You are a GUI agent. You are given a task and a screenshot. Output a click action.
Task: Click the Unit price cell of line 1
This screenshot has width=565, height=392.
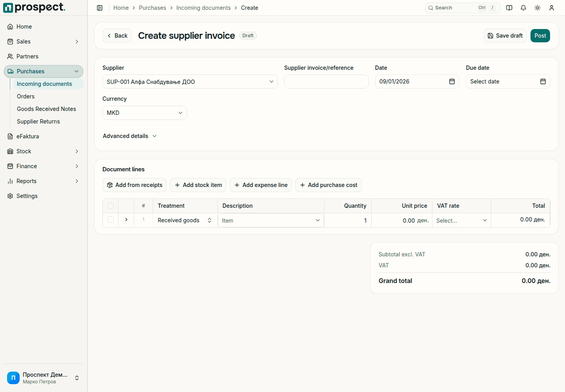tap(402, 220)
